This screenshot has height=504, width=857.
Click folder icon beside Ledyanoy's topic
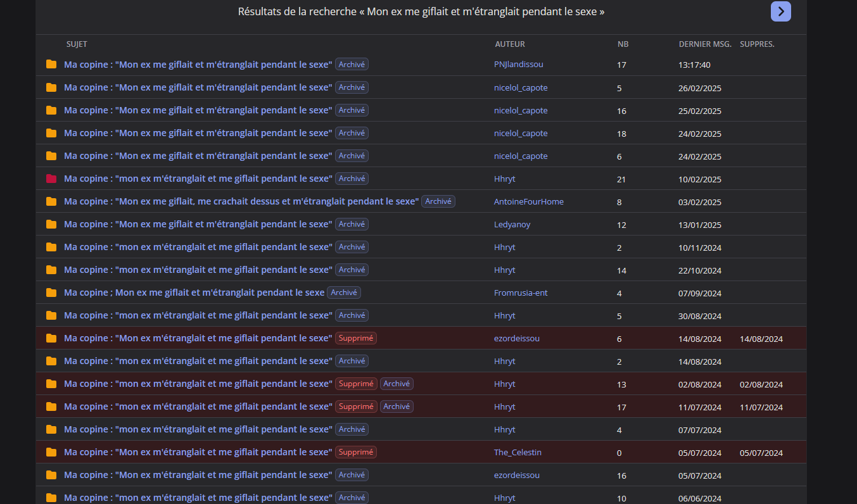point(51,224)
